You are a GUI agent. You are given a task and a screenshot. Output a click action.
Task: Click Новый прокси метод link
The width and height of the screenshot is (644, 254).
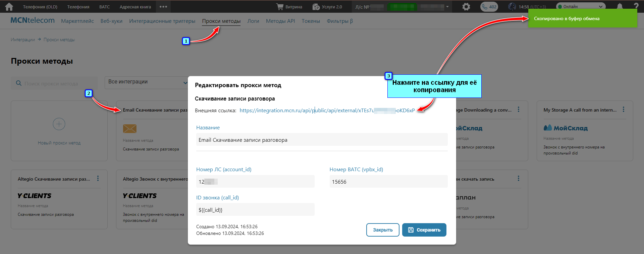59,143
